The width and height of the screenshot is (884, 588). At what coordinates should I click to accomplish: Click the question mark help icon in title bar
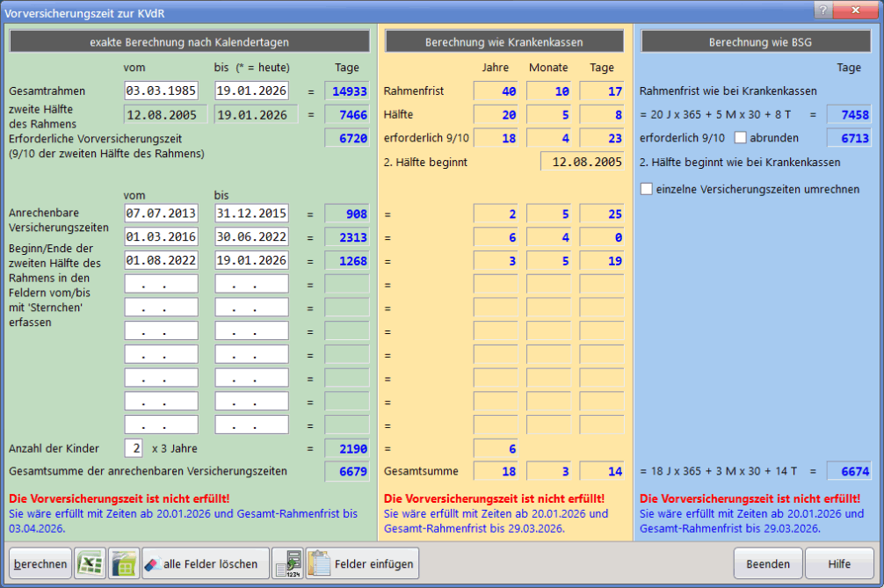point(822,9)
